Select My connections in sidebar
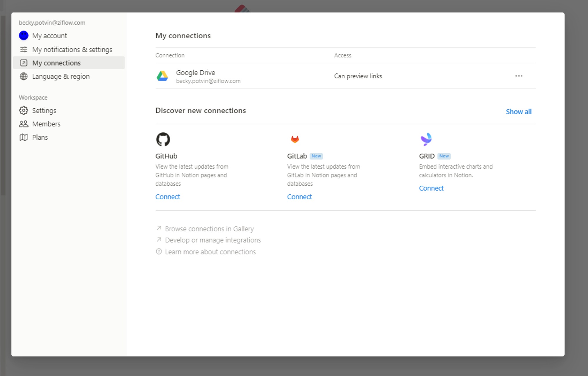Image resolution: width=588 pixels, height=376 pixels. 69,63
